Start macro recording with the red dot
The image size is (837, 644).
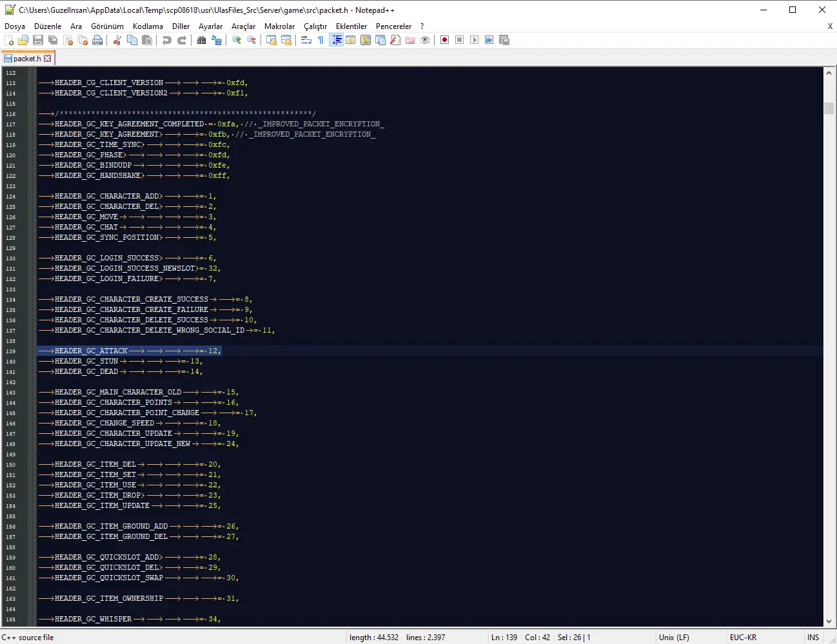444,40
